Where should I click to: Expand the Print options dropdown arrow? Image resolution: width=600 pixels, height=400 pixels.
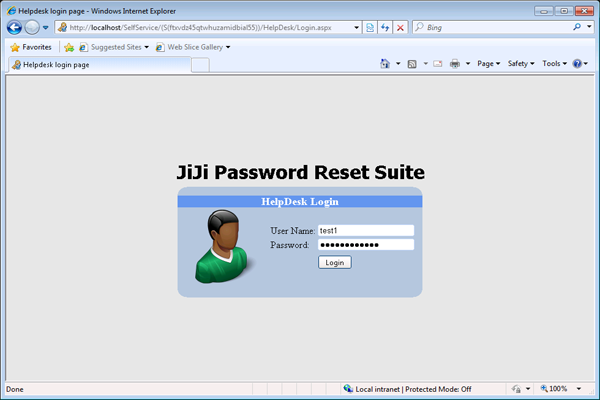coord(468,64)
